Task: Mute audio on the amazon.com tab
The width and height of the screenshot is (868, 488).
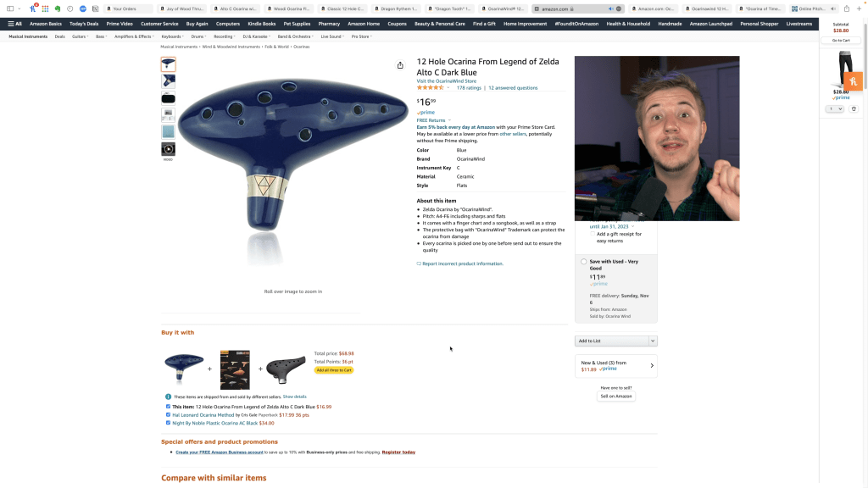Action: [610, 8]
